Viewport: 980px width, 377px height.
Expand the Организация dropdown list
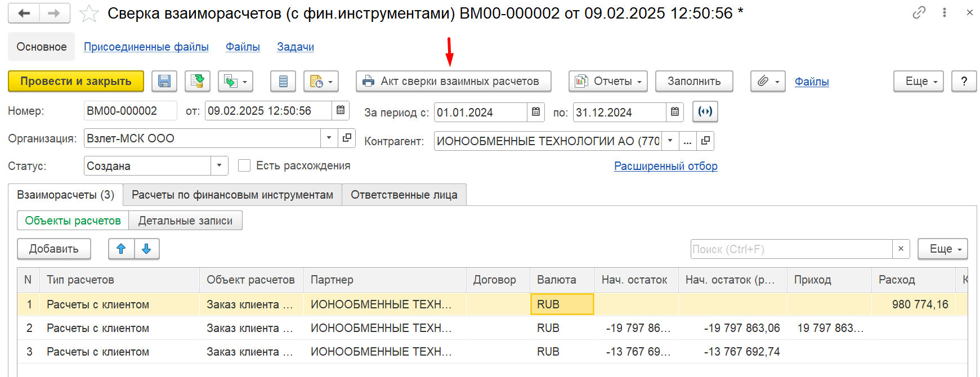329,138
